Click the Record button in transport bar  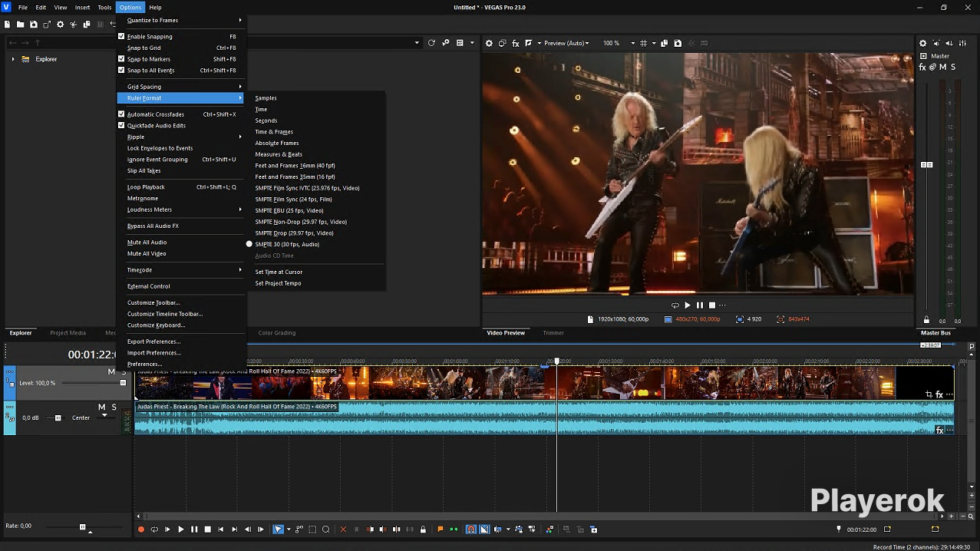(141, 530)
